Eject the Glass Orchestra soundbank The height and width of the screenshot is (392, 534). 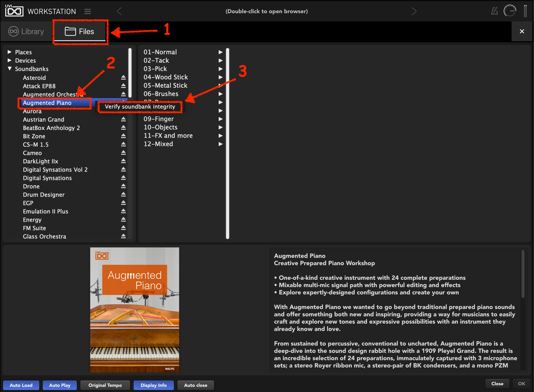point(123,236)
